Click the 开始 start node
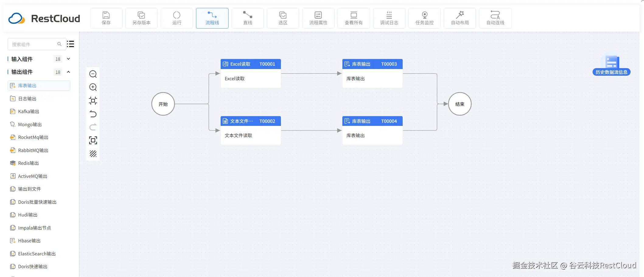 163,104
